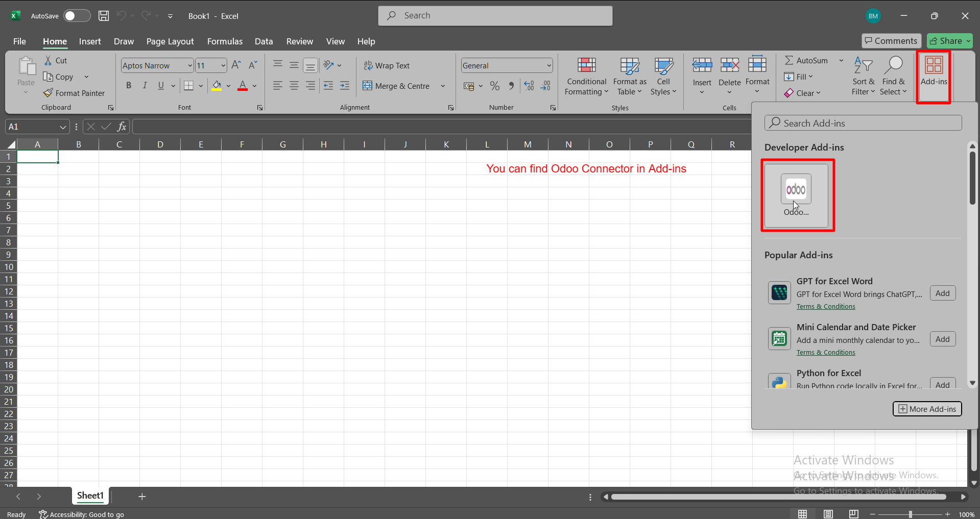The width and height of the screenshot is (980, 519).
Task: Switch to the Insert ribbon tab
Action: click(x=90, y=41)
